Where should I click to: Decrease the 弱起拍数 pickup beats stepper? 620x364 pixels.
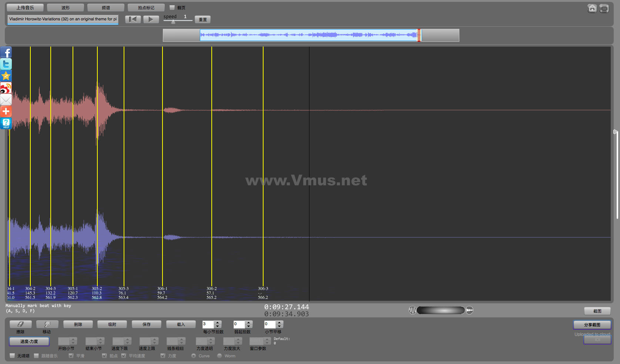point(249,326)
